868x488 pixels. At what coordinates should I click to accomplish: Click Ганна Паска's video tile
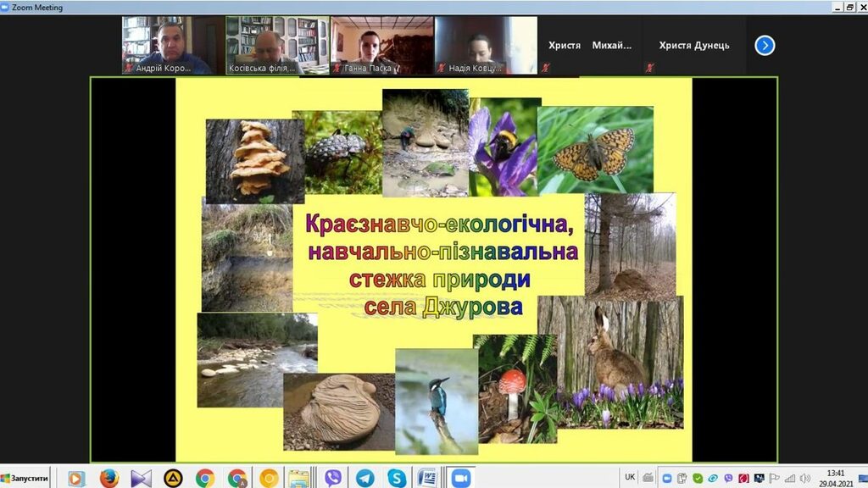381,45
